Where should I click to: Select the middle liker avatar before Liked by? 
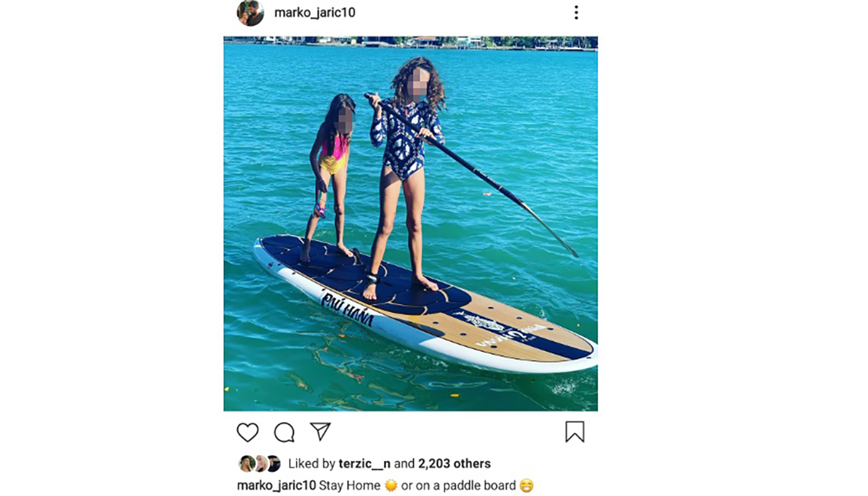pyautogui.click(x=260, y=463)
